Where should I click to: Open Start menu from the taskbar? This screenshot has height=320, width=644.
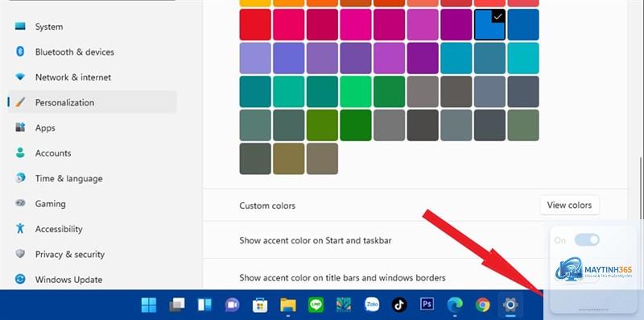[149, 305]
